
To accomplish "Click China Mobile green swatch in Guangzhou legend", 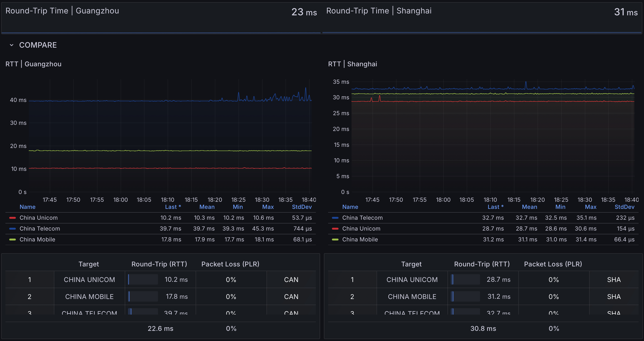I will 13,239.
